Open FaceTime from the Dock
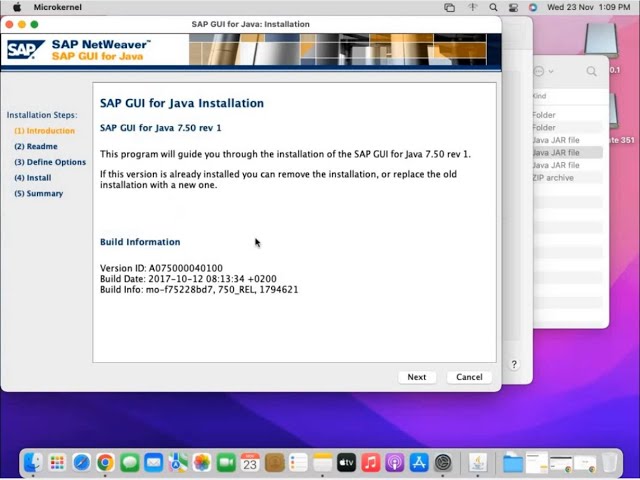Screen dimensions: 640x480 [226, 463]
